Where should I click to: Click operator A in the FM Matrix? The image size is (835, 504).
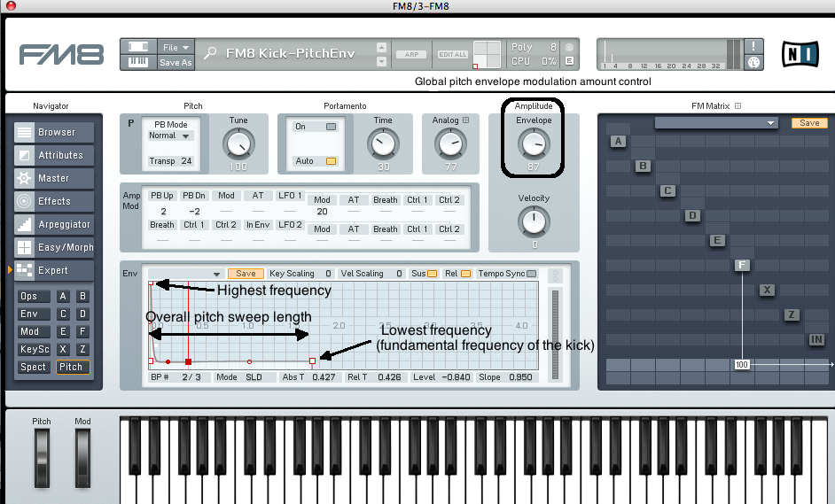pyautogui.click(x=618, y=141)
